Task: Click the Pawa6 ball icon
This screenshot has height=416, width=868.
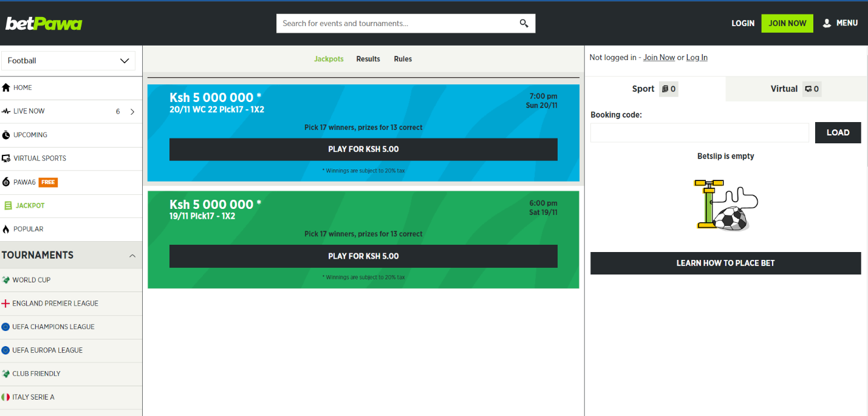Action: click(6, 182)
